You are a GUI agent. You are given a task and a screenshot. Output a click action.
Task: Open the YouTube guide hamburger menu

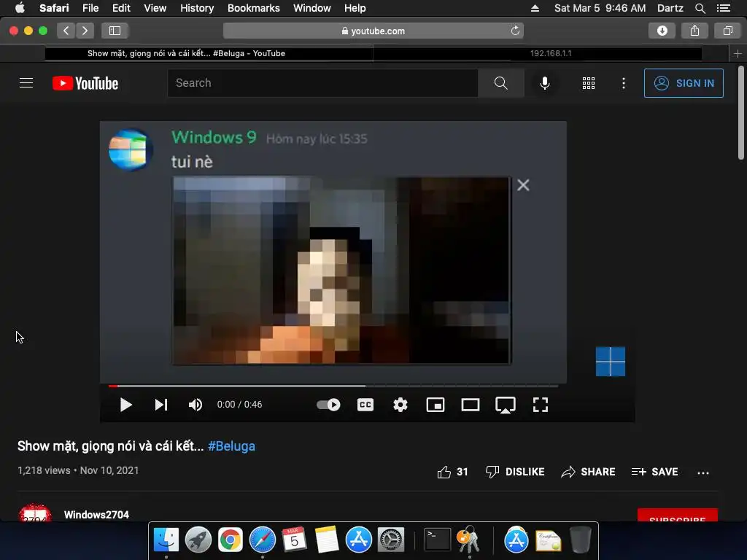(26, 83)
